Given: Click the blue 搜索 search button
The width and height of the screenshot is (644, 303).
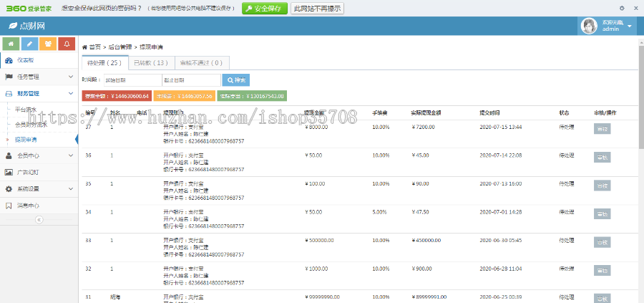Looking at the screenshot, I should [235, 80].
